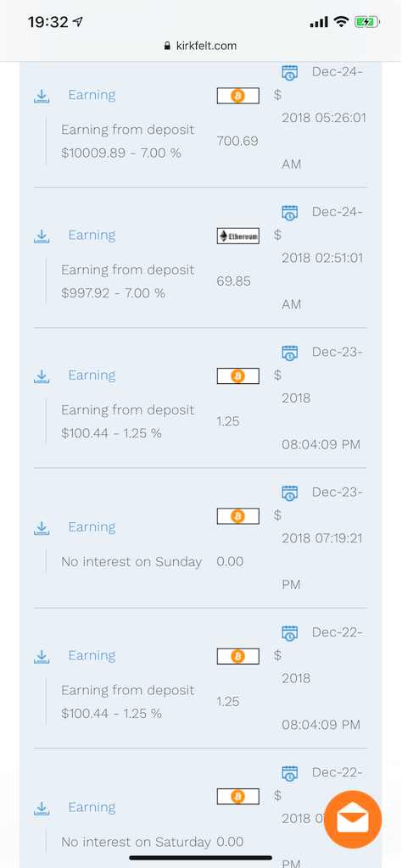Click calendar icon for Dec-23 07:19:21 PM
This screenshot has height=868, width=402.
point(289,492)
